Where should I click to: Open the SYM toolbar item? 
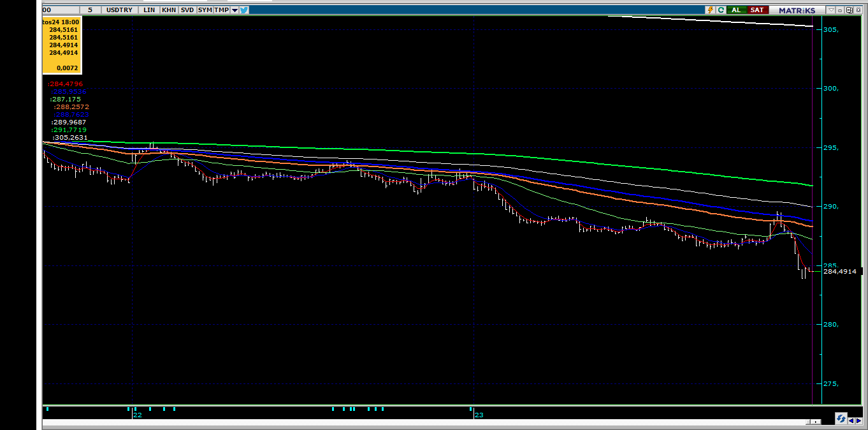tap(205, 10)
